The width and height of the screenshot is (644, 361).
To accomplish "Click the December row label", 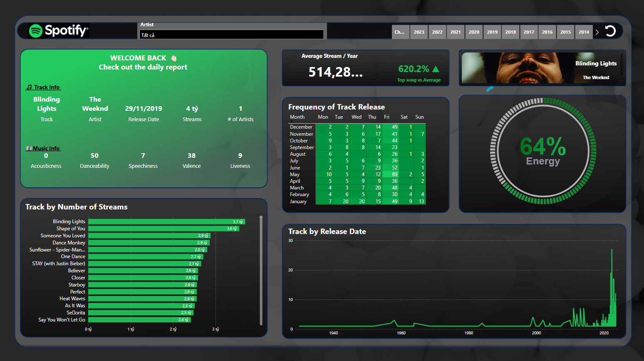I will [301, 127].
